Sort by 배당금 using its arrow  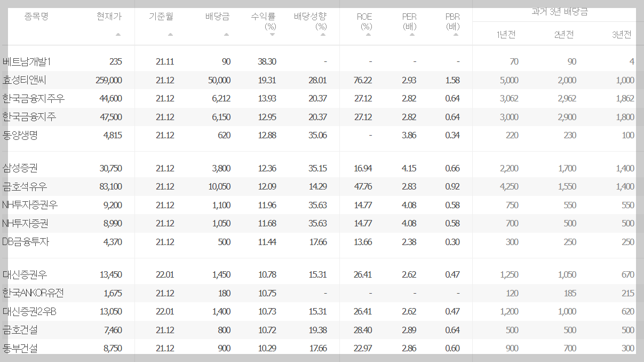pyautogui.click(x=226, y=34)
